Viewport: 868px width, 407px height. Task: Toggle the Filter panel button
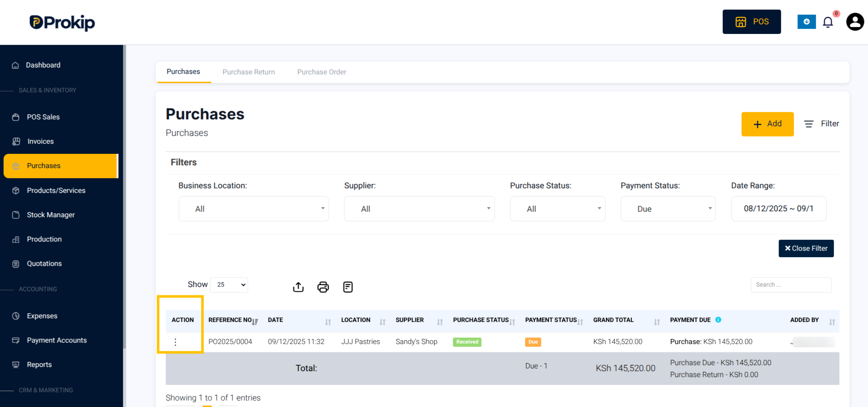tap(822, 124)
